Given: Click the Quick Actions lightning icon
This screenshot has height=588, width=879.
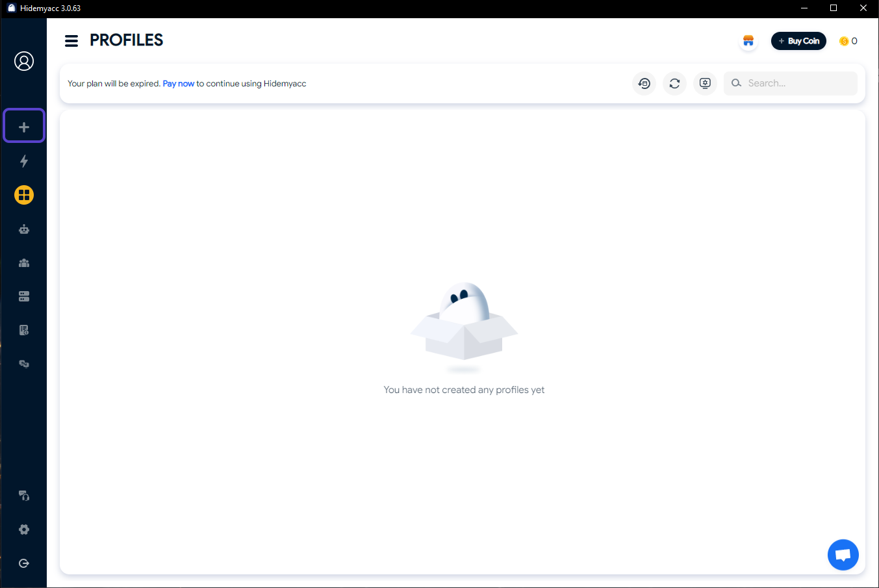Looking at the screenshot, I should (x=24, y=161).
